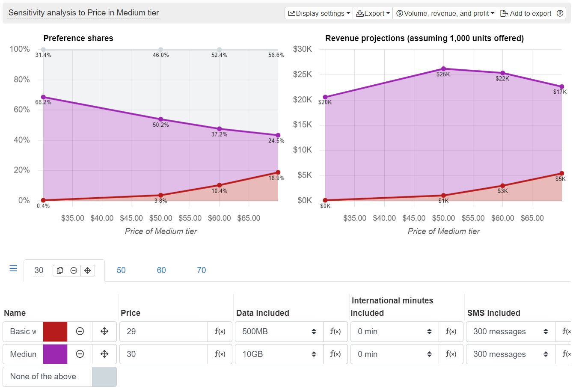
Task: Remove the Basic product row
Action: click(x=80, y=332)
